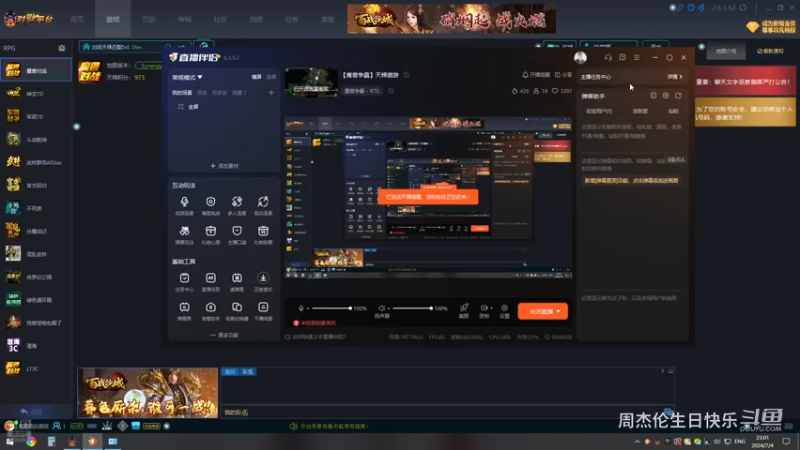
Task: Select 竖屏 portrait orientation
Action: click(271, 77)
